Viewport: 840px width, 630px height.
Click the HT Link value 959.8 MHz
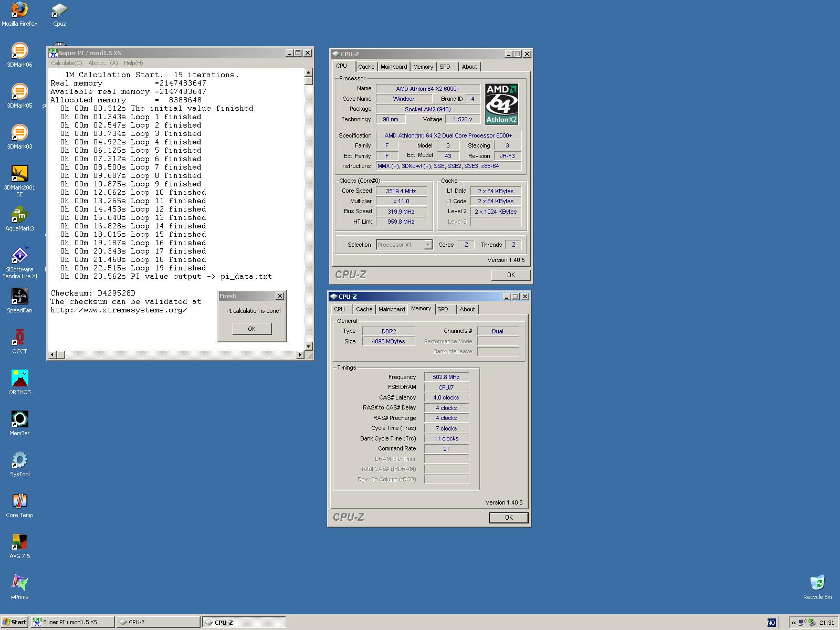point(401,222)
